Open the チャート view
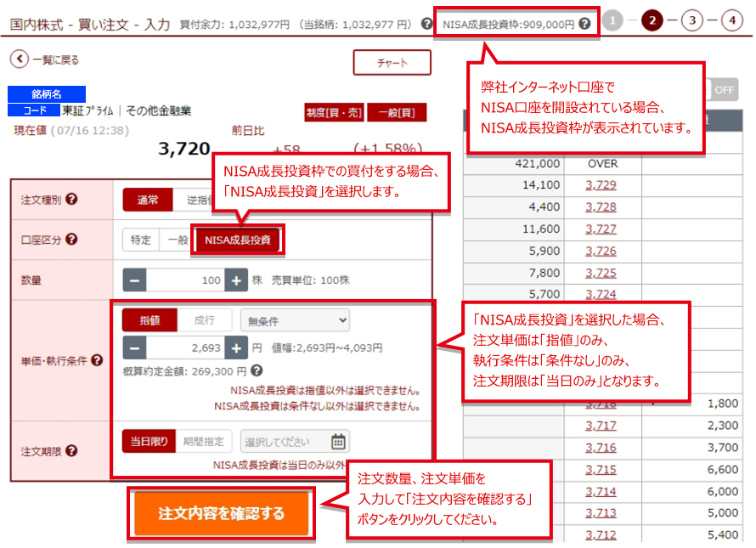 tap(392, 62)
